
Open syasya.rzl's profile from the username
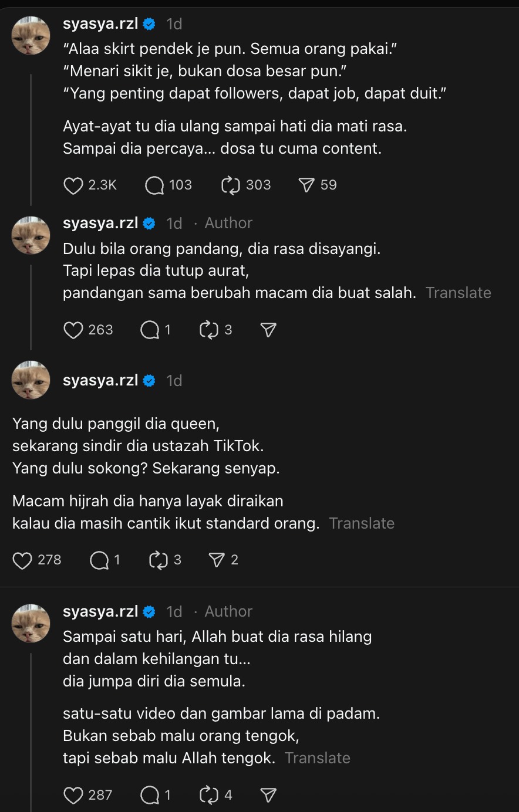(99, 24)
